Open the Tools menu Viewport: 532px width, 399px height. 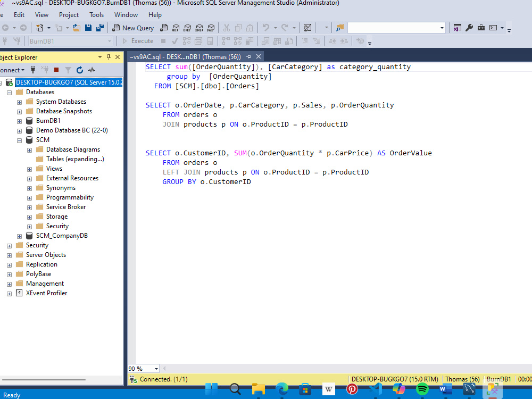click(97, 15)
